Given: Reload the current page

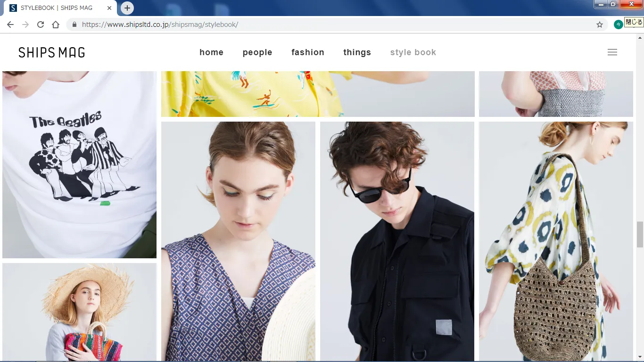Looking at the screenshot, I should click(x=41, y=25).
